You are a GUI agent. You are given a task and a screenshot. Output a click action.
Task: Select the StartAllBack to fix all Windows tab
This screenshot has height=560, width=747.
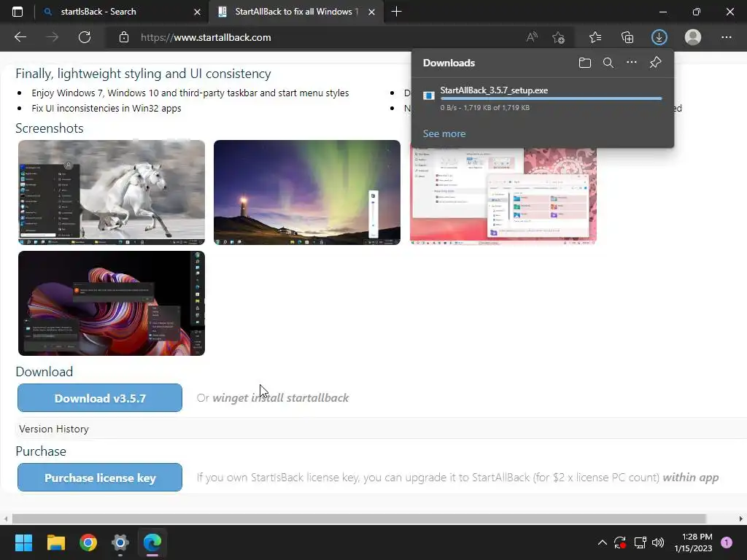click(x=296, y=12)
